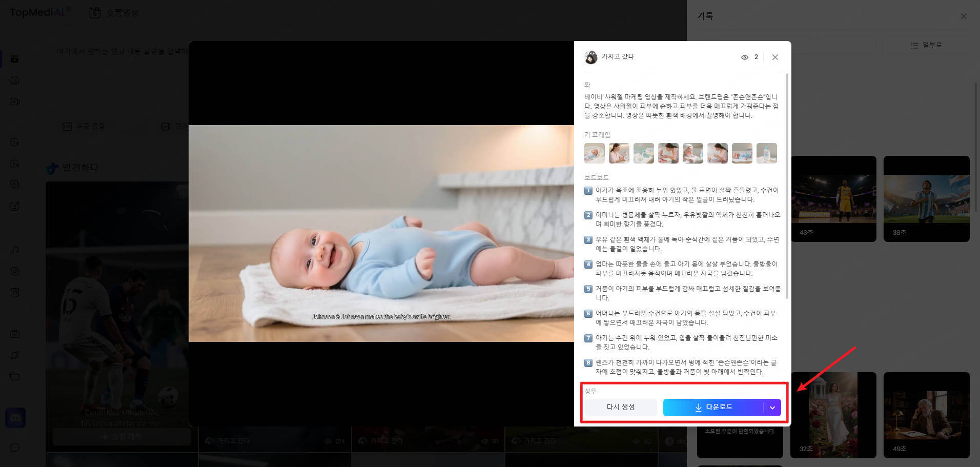Click storyboard line starting 어머니는 부드러운 수건으로
This screenshot has width=980, height=467.
[x=686, y=318]
